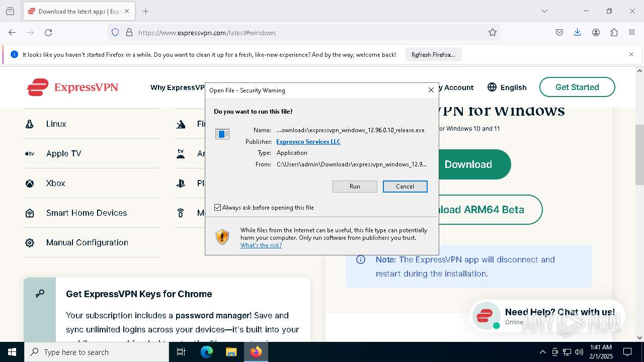Click the warning shield icon in dialog

click(x=222, y=237)
